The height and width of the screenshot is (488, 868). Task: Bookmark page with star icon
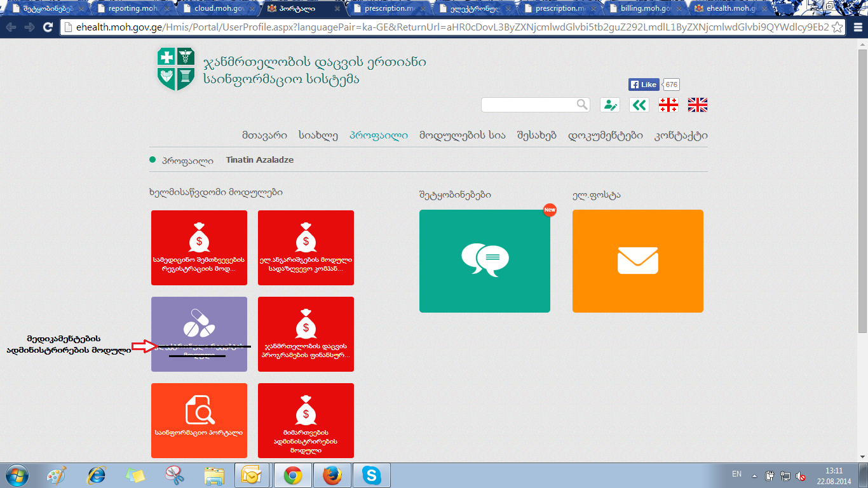click(837, 27)
